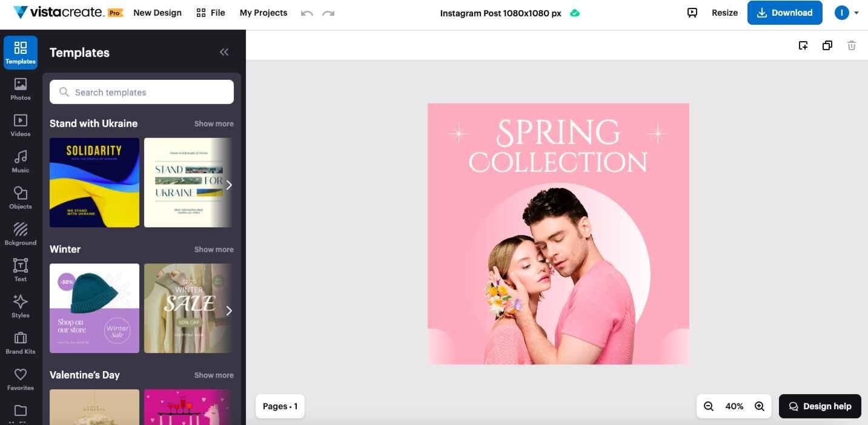Select the beige Valentine's Day template

coord(94,407)
